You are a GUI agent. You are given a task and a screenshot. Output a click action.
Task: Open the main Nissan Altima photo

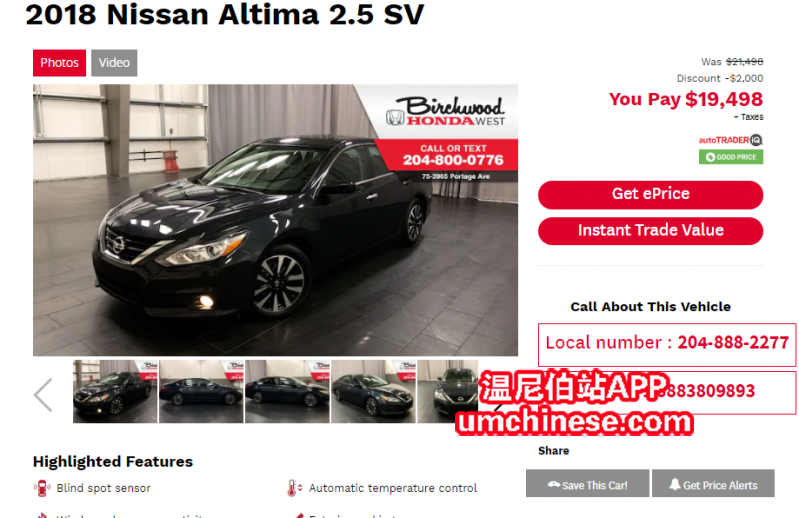(276, 220)
